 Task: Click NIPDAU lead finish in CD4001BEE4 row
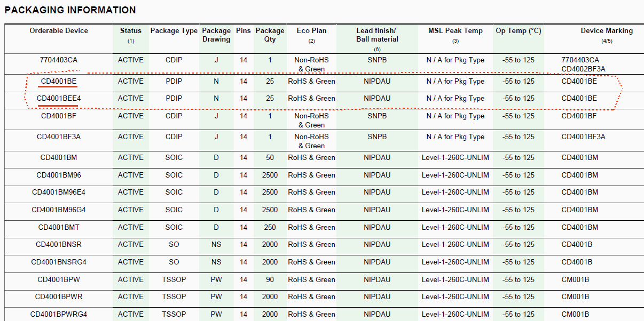click(377, 99)
